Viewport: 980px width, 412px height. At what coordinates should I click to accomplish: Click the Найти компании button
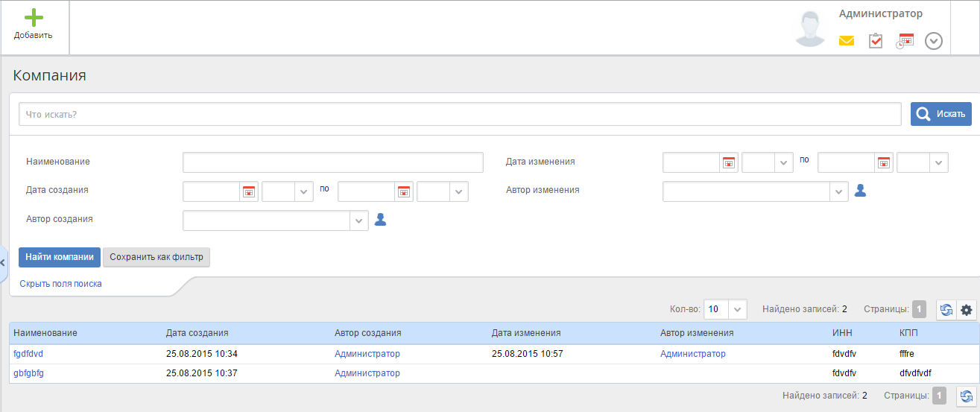(60, 257)
